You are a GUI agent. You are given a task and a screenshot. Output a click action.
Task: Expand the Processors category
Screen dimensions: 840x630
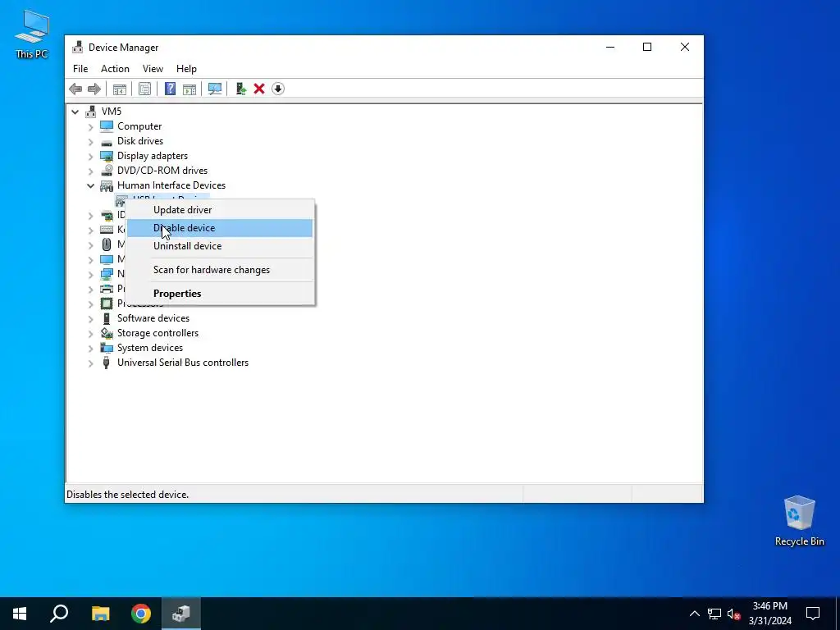[x=90, y=304]
